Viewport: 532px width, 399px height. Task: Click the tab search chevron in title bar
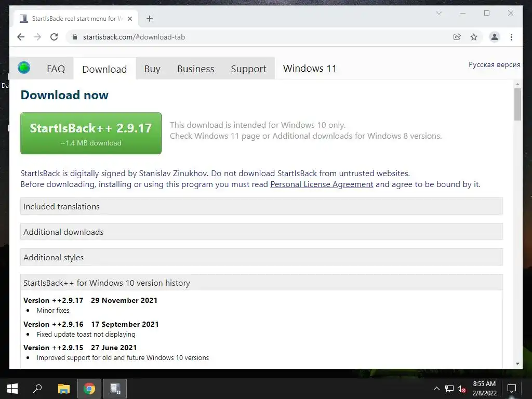(x=438, y=13)
